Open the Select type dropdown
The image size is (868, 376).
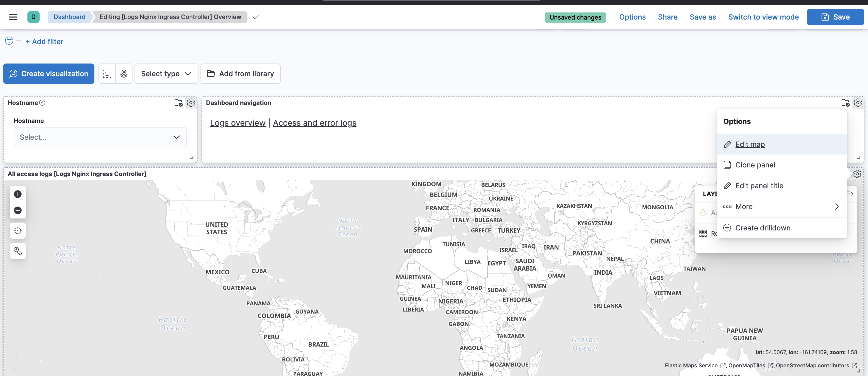[x=166, y=73]
